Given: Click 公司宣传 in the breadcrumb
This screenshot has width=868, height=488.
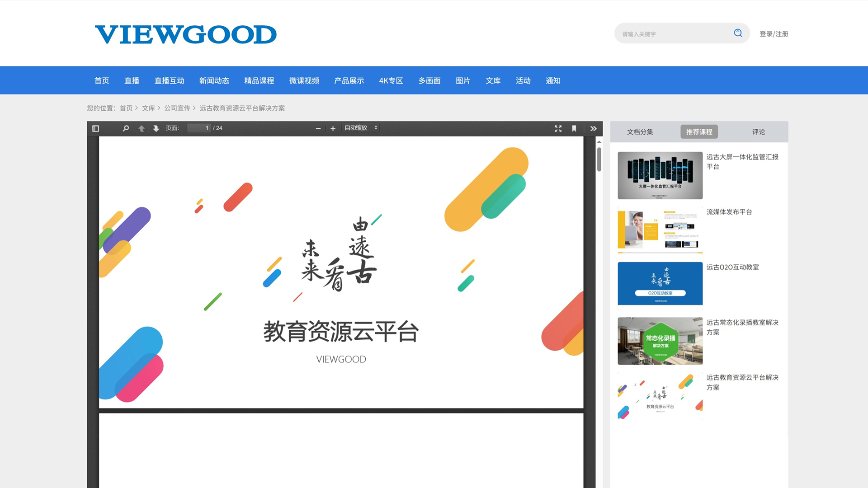Looking at the screenshot, I should [x=177, y=108].
